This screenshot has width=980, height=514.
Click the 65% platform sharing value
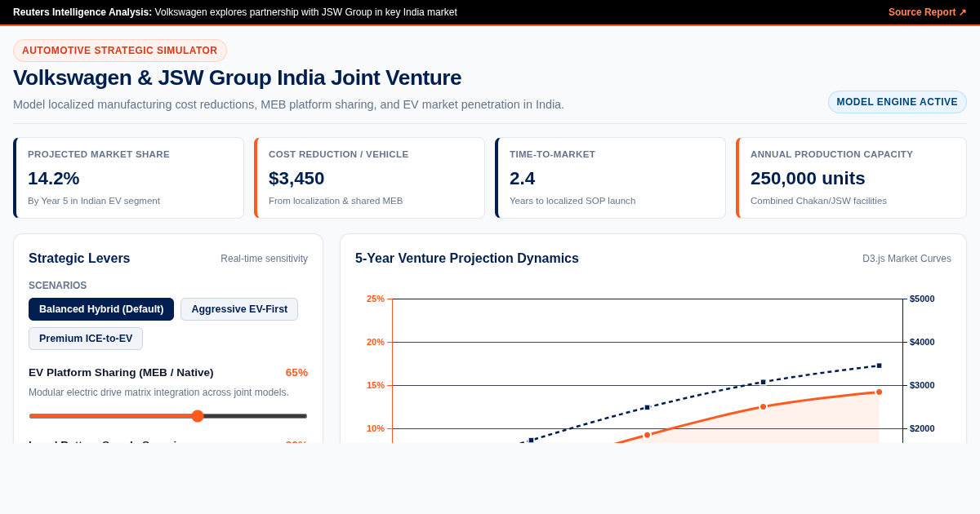296,372
